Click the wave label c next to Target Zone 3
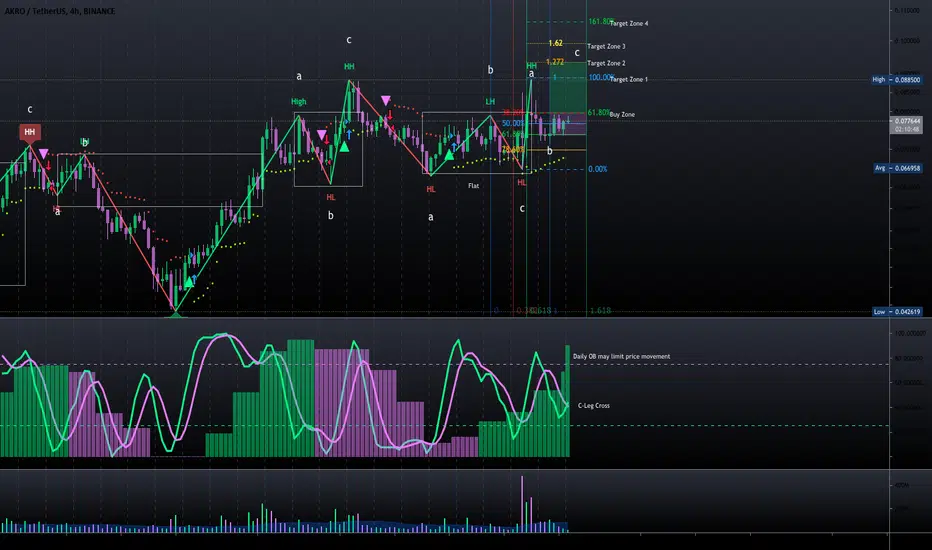Image resolution: width=932 pixels, height=550 pixels. pos(577,52)
